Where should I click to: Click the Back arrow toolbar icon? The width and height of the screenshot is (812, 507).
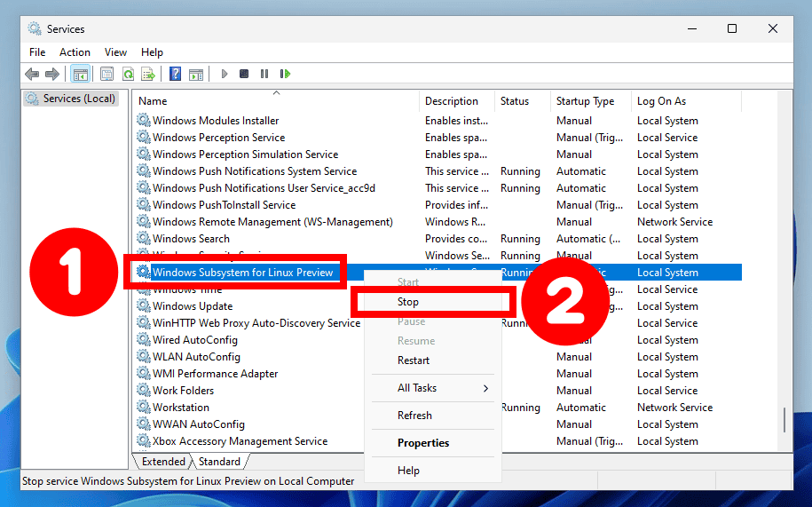click(x=32, y=74)
